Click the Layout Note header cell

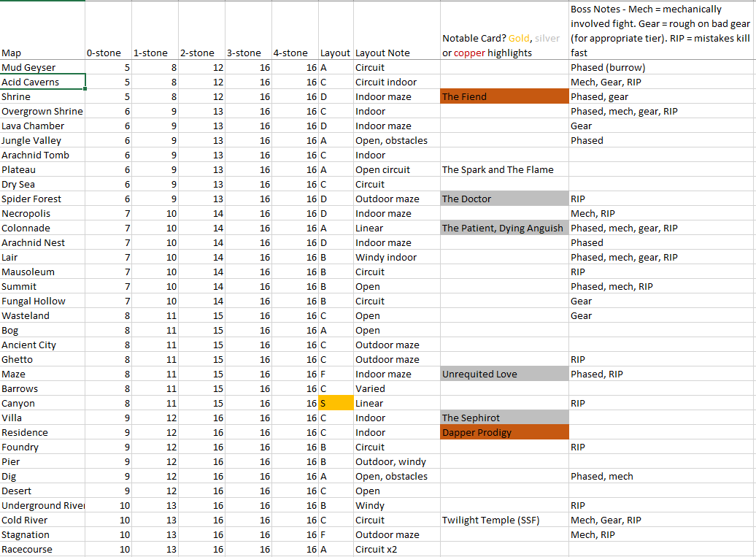point(397,31)
